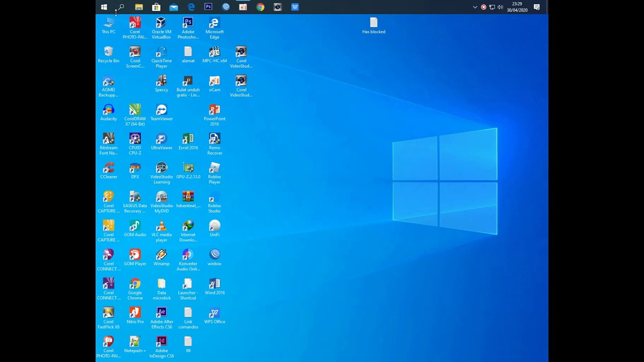Open taskbar search magnifier
The height and width of the screenshot is (362, 644).
pos(121,7)
